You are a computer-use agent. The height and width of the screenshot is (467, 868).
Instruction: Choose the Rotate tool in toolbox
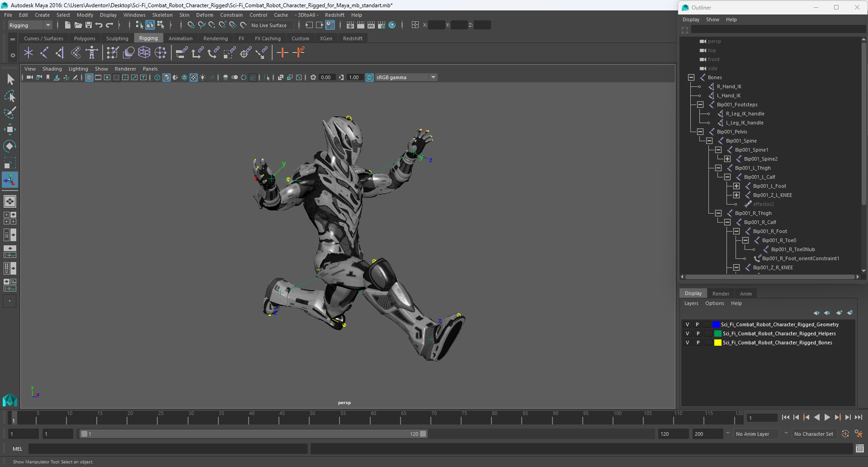pyautogui.click(x=10, y=146)
